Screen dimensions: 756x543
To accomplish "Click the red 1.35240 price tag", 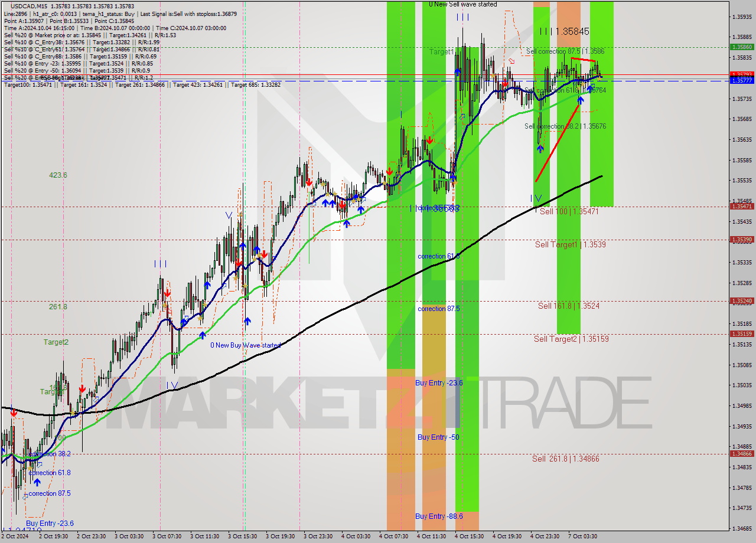I will click(x=742, y=300).
